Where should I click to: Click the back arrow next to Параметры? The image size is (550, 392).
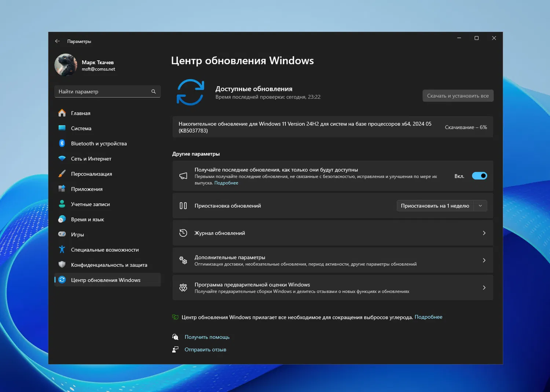pyautogui.click(x=57, y=41)
